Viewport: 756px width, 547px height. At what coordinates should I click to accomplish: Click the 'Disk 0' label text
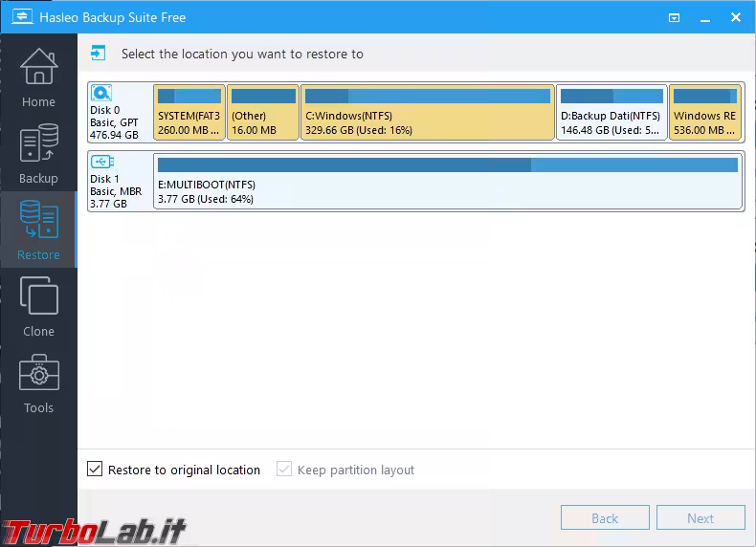[104, 110]
